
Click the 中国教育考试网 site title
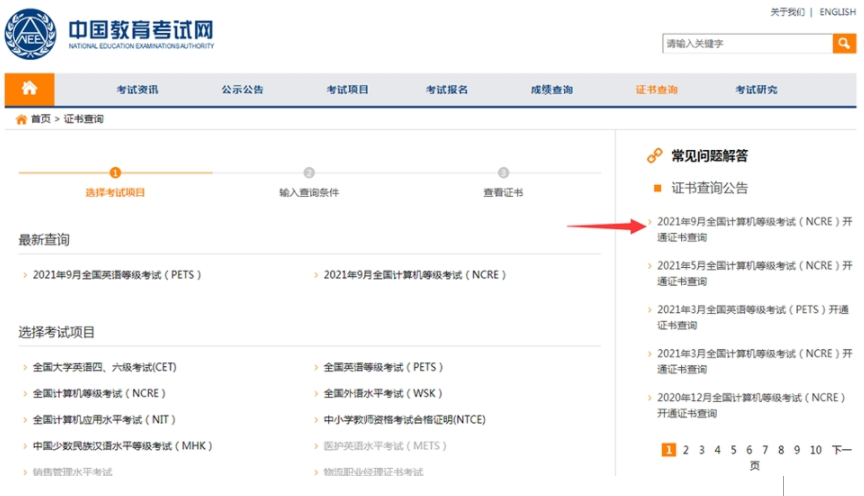(141, 29)
